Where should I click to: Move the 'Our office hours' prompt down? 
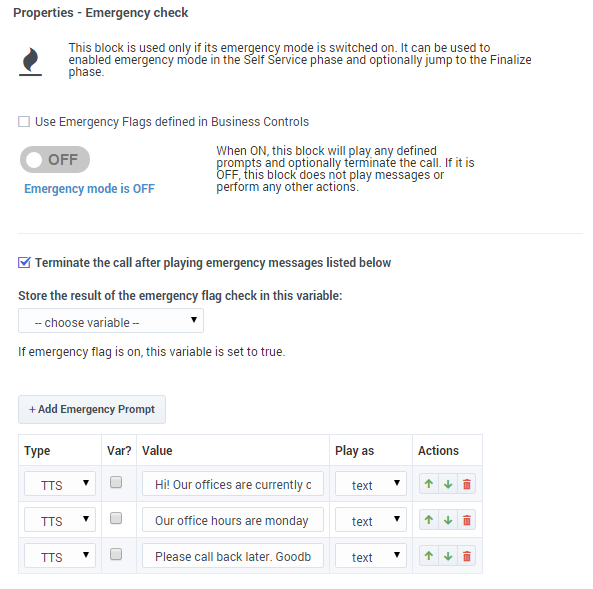click(448, 520)
